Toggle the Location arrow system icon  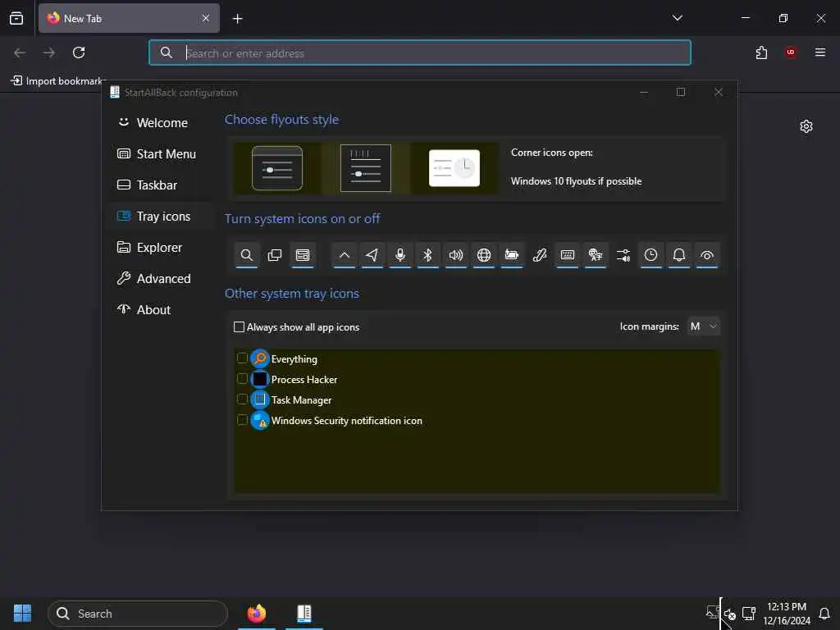click(372, 255)
